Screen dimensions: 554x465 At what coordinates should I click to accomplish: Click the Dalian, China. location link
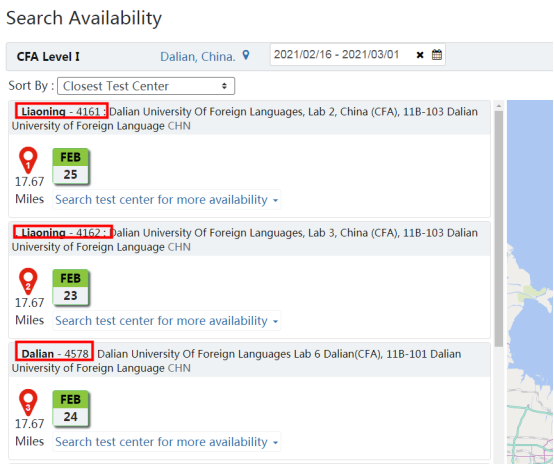point(198,57)
